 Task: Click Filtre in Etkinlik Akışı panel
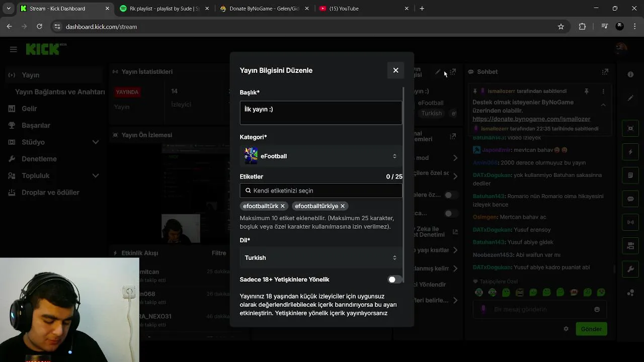(219, 253)
